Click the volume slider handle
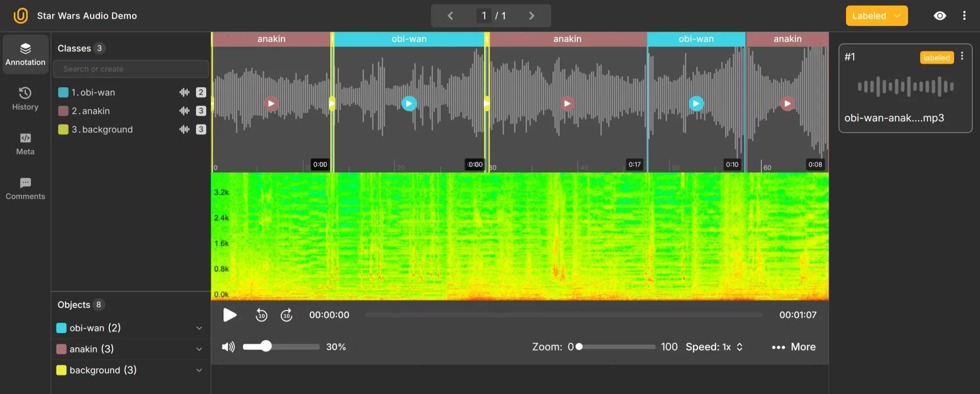Screen dimensions: 980x394 pyautogui.click(x=266, y=347)
